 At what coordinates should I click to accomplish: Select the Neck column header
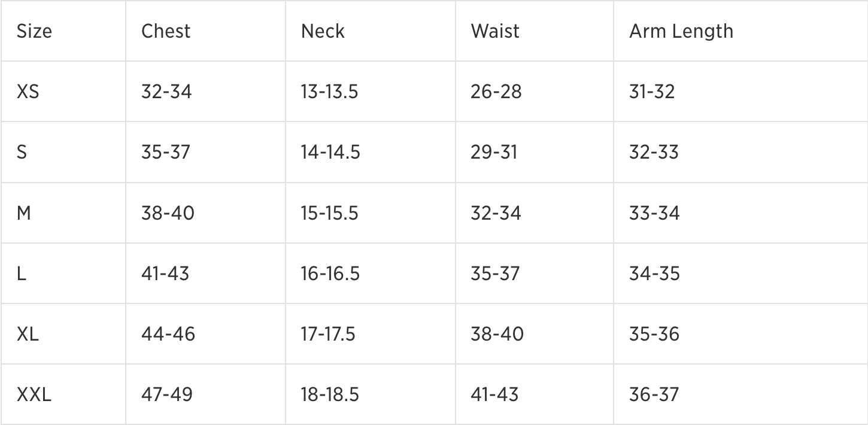click(323, 31)
